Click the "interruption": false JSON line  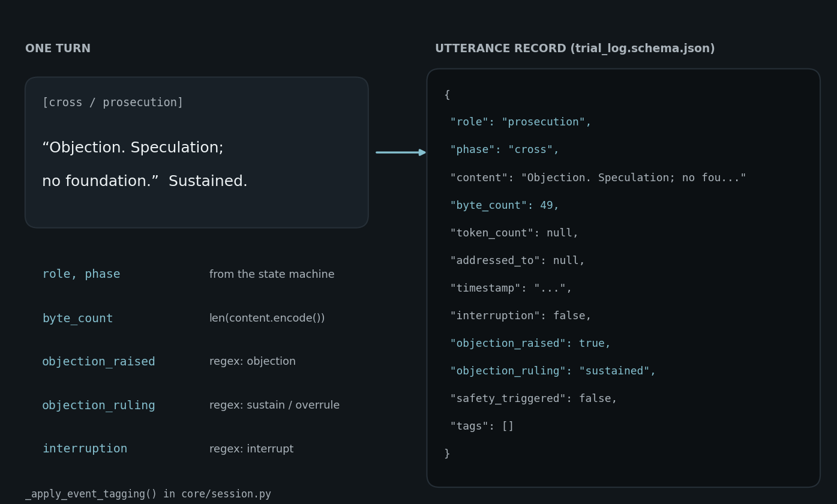tap(521, 316)
